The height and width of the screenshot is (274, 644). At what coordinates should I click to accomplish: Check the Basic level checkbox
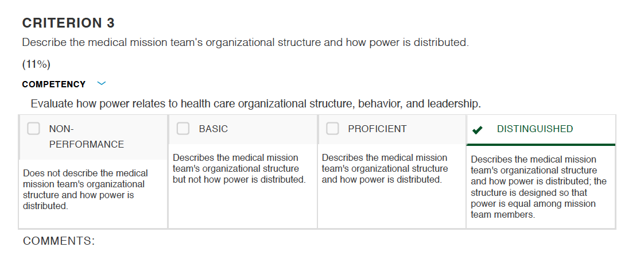[183, 129]
